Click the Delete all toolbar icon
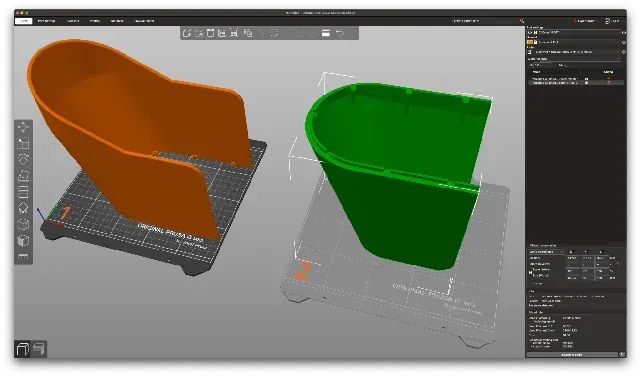Image resolution: width=640 pixels, height=376 pixels. coord(210,33)
